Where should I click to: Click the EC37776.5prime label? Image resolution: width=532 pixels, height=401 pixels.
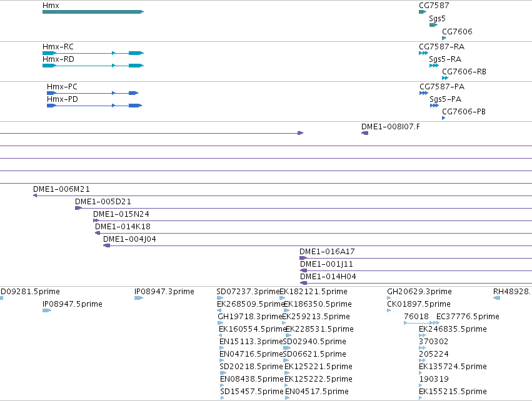coord(468,316)
